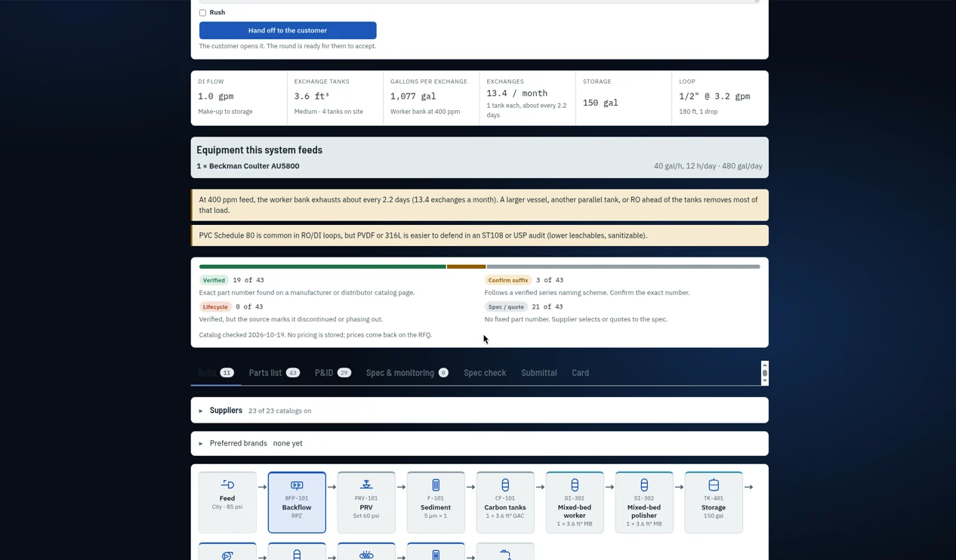
Task: Expand the Preferred brands section
Action: pyautogui.click(x=480, y=444)
